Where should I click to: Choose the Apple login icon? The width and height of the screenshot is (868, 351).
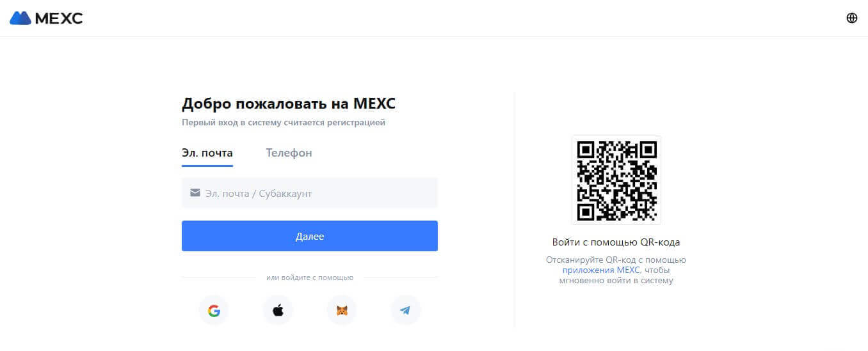click(x=278, y=311)
